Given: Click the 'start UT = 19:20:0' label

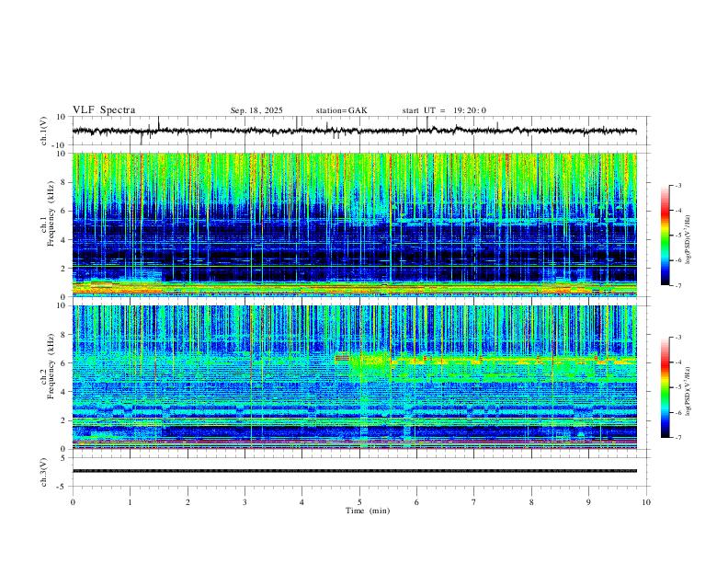Looking at the screenshot, I should [x=444, y=110].
